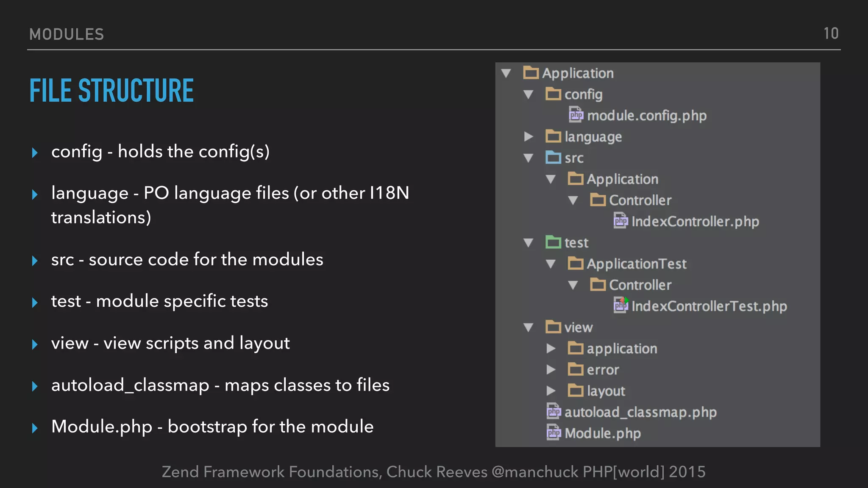
Task: Click the language folder icon
Action: click(553, 136)
